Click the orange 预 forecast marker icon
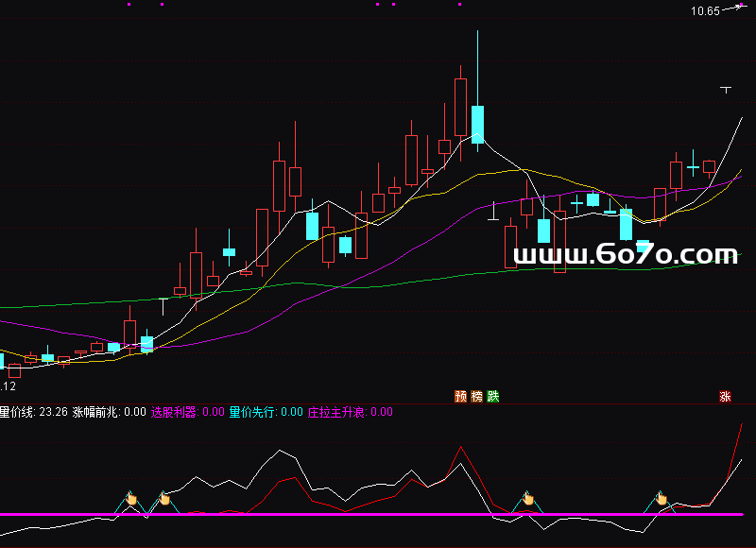 (x=460, y=396)
